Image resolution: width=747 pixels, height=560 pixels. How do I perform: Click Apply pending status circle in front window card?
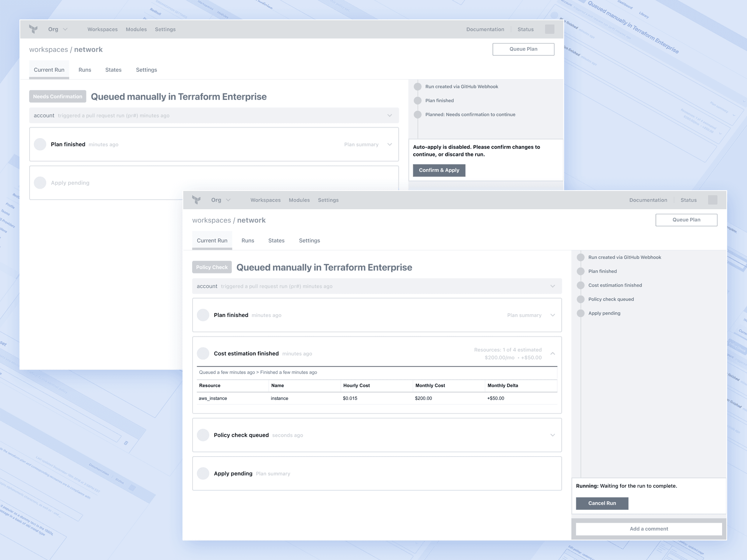point(203,473)
